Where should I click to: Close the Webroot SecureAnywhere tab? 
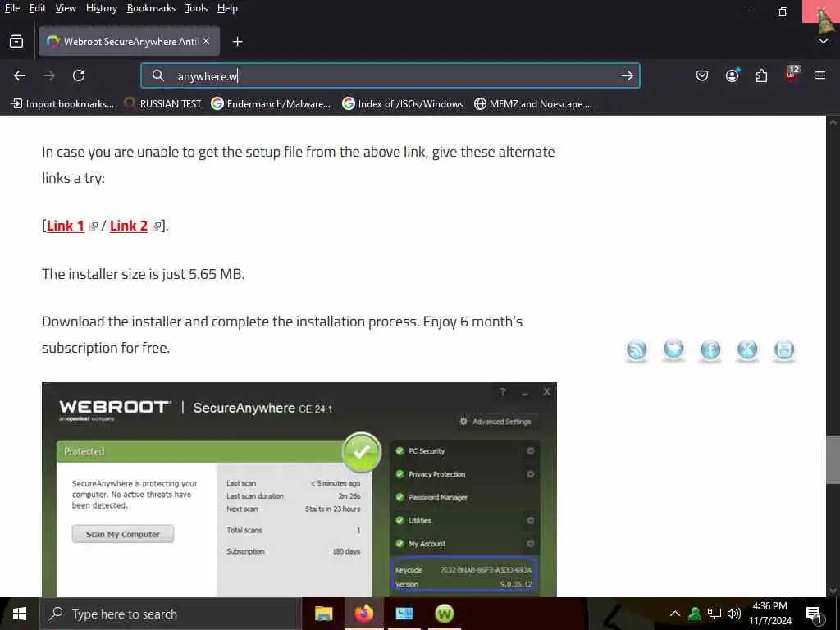click(206, 41)
